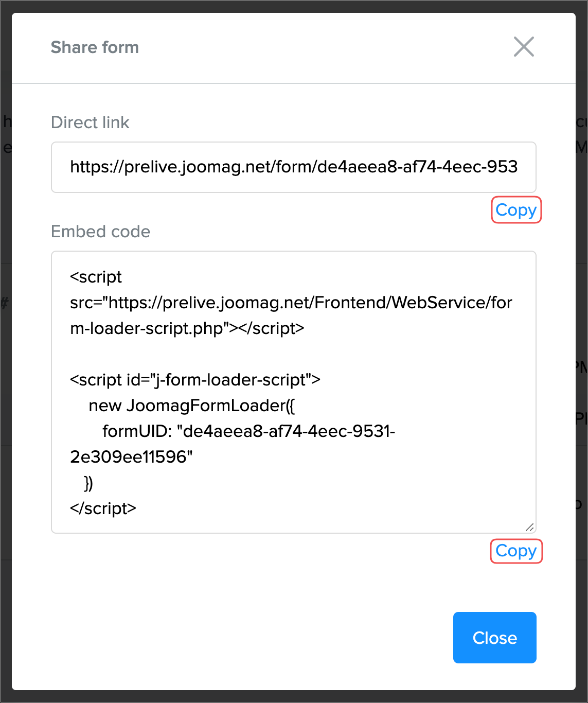
Task: Click the "new JoomagFormLoader({" line
Action: (x=191, y=406)
